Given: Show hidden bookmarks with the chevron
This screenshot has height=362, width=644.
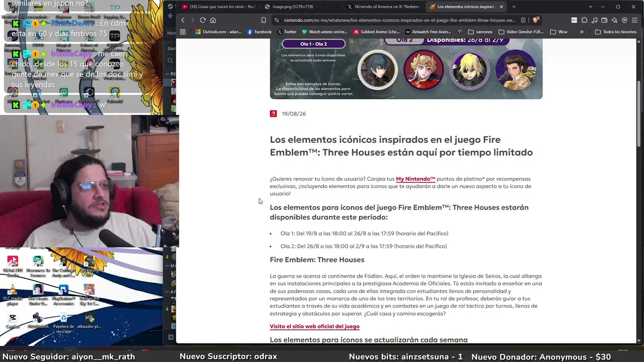Looking at the screenshot, I should pos(582,32).
